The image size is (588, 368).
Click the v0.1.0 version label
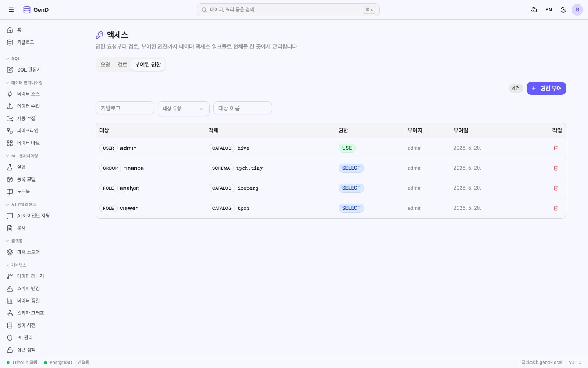[x=575, y=362]
